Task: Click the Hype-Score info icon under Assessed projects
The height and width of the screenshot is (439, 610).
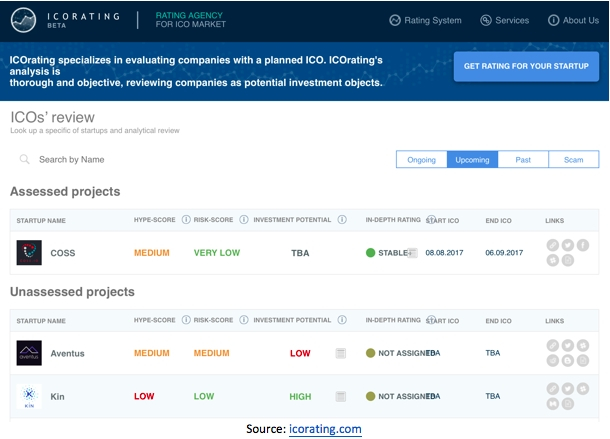Action: point(186,220)
